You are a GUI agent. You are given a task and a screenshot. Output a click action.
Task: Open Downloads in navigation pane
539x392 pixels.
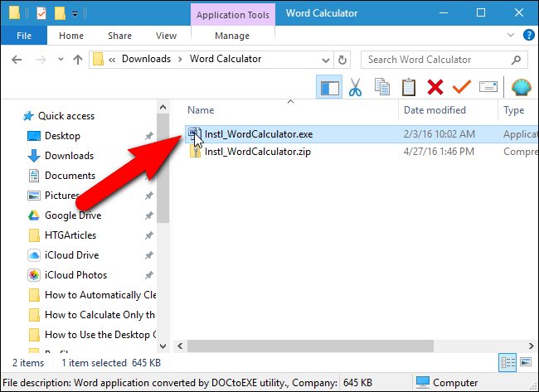69,156
